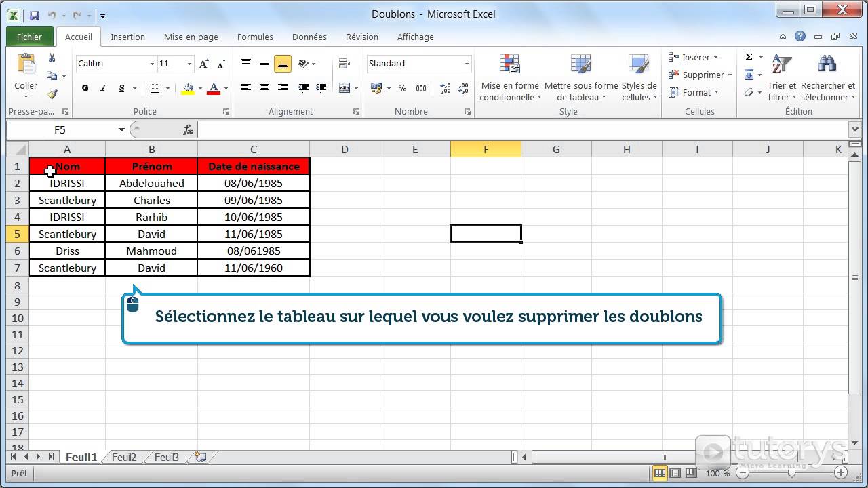This screenshot has width=868, height=488.
Task: Click the insert new worksheet tab icon
Action: (x=200, y=457)
